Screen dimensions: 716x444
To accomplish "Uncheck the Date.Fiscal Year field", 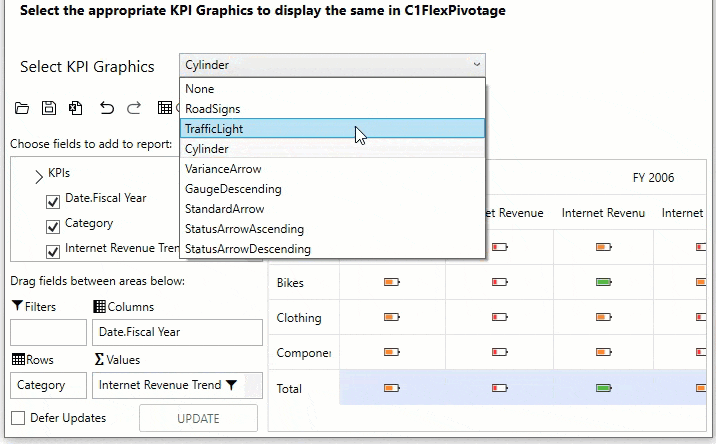I will point(53,201).
